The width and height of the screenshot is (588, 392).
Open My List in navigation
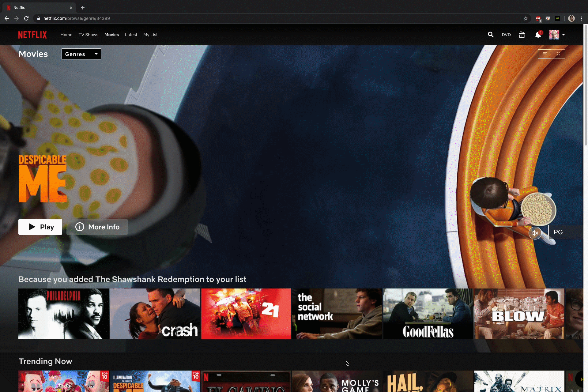150,35
